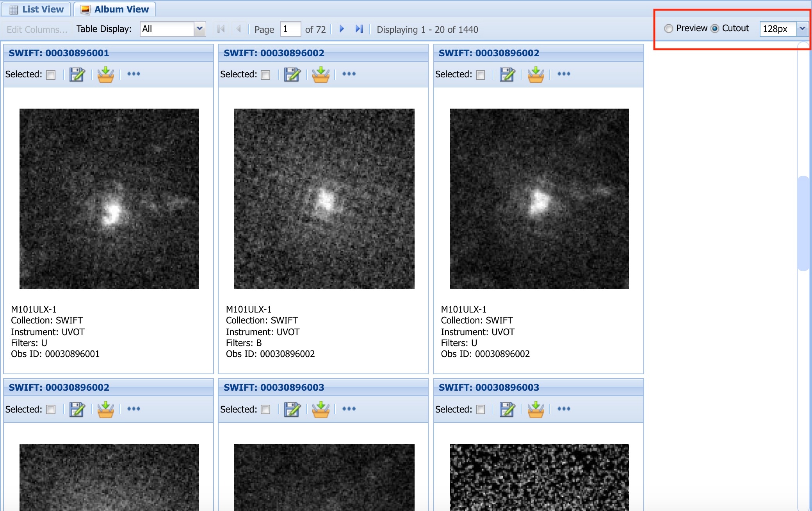This screenshot has width=812, height=511.
Task: Click the SWIFT: 00030896001 card title
Action: [59, 53]
